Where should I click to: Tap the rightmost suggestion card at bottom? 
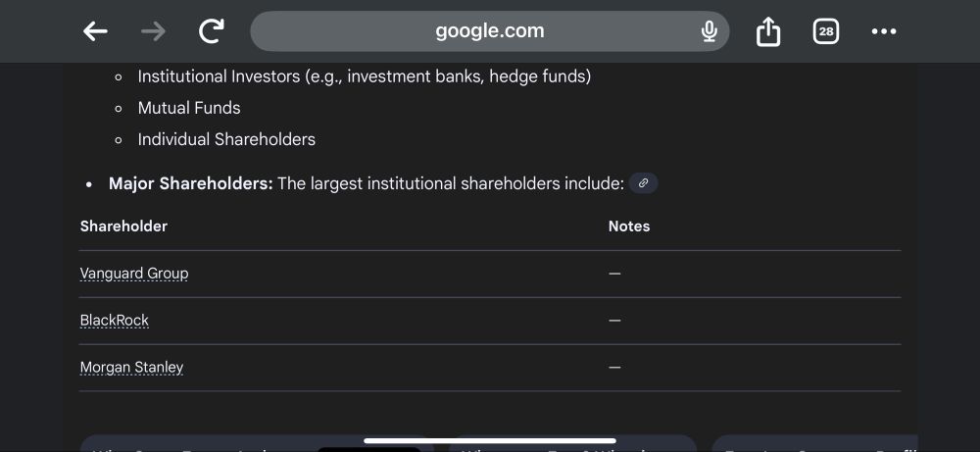815,443
